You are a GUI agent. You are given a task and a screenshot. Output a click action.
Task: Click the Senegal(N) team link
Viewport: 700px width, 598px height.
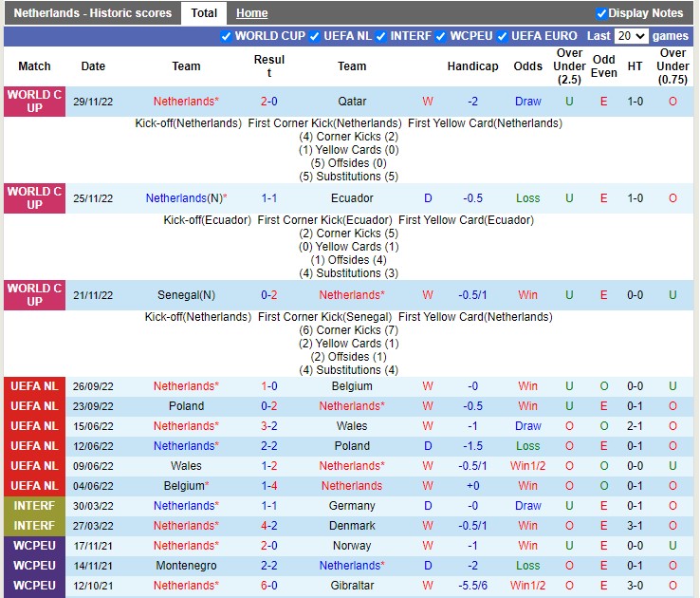click(x=186, y=295)
